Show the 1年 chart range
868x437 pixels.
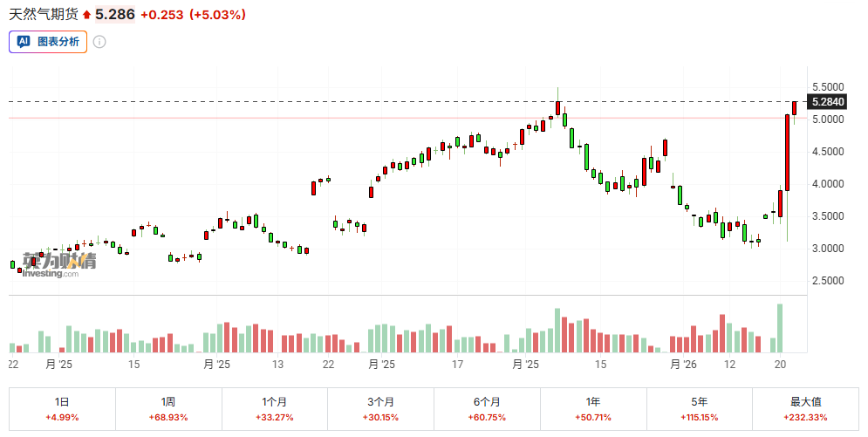(x=593, y=408)
